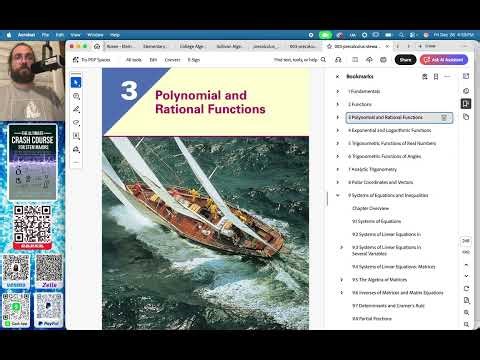Open the Convert tool tab

tap(172, 60)
